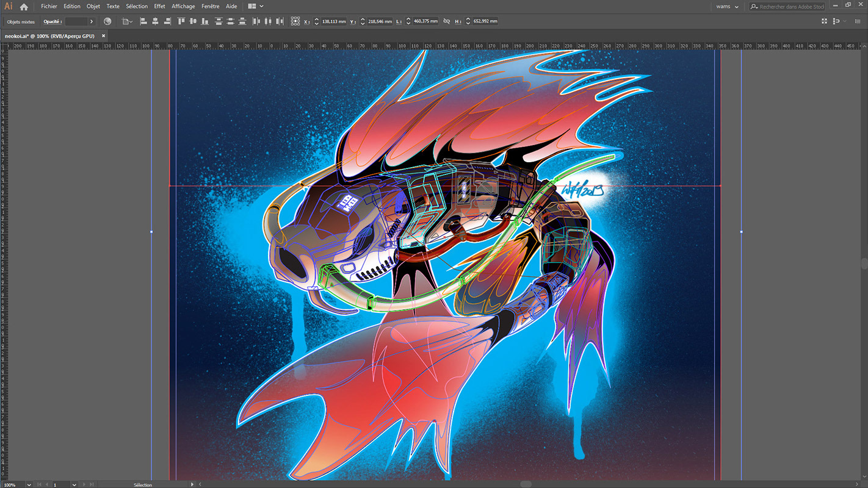The height and width of the screenshot is (488, 868).
Task: Click the X value field 138,113 mm
Action: 334,21
